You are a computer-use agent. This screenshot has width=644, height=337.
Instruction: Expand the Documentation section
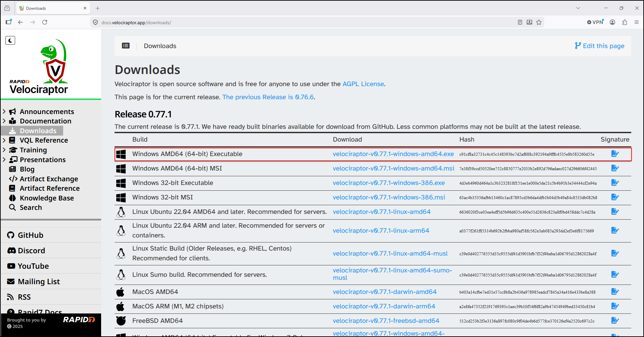[4, 121]
